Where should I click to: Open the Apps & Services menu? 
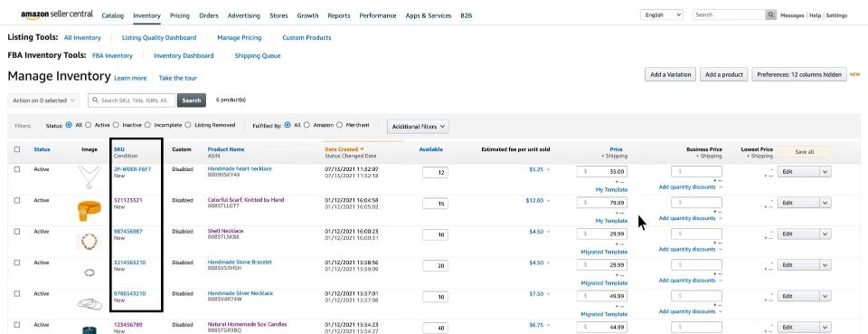point(429,16)
